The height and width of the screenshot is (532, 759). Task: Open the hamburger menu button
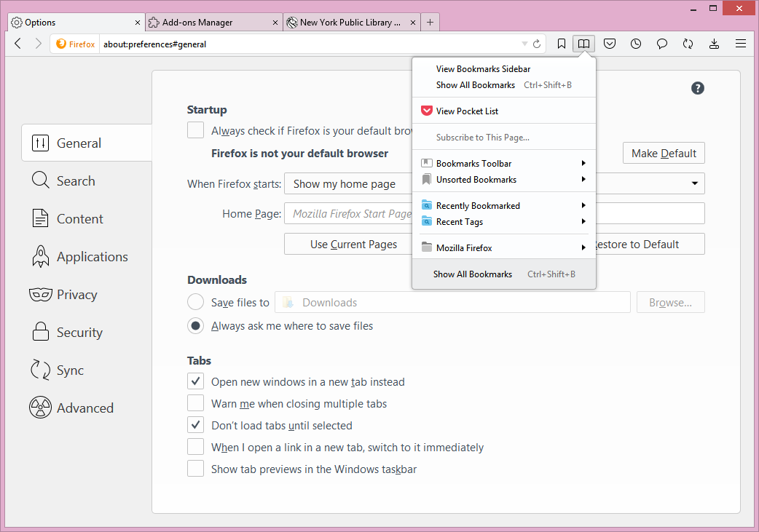741,44
